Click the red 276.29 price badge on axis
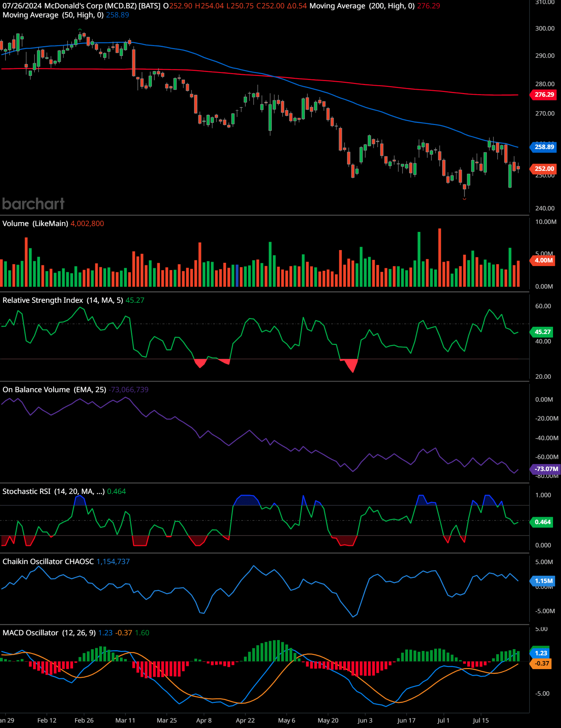Viewport: 561px width, 728px height. click(544, 94)
